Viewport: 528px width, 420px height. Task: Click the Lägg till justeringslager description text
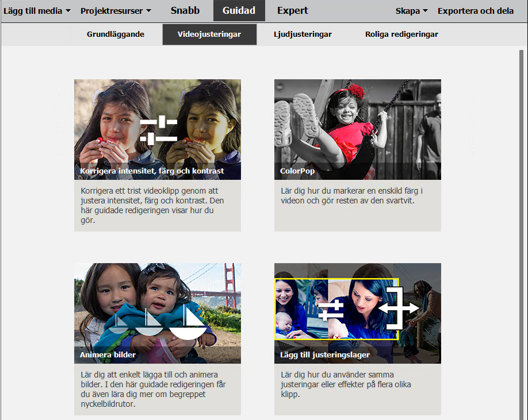click(x=346, y=384)
